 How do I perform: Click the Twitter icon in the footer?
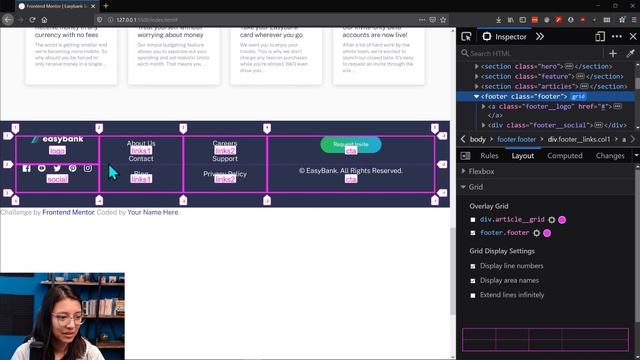click(57, 168)
